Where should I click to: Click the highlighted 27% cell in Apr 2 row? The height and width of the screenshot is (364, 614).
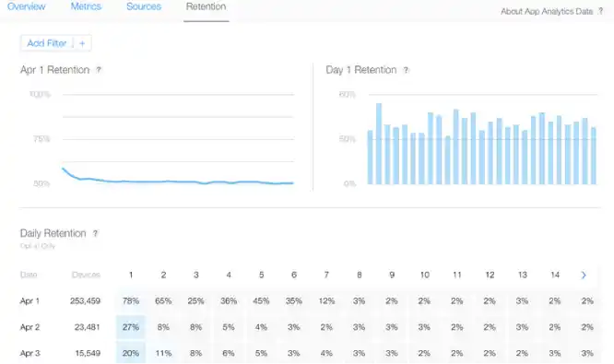click(131, 327)
